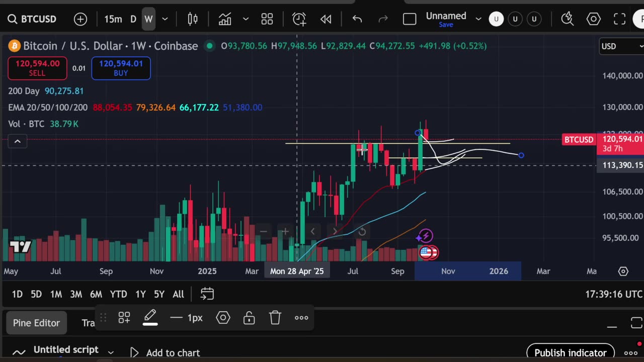Set chart range to 1M
This screenshot has height=362, width=644.
point(56,294)
